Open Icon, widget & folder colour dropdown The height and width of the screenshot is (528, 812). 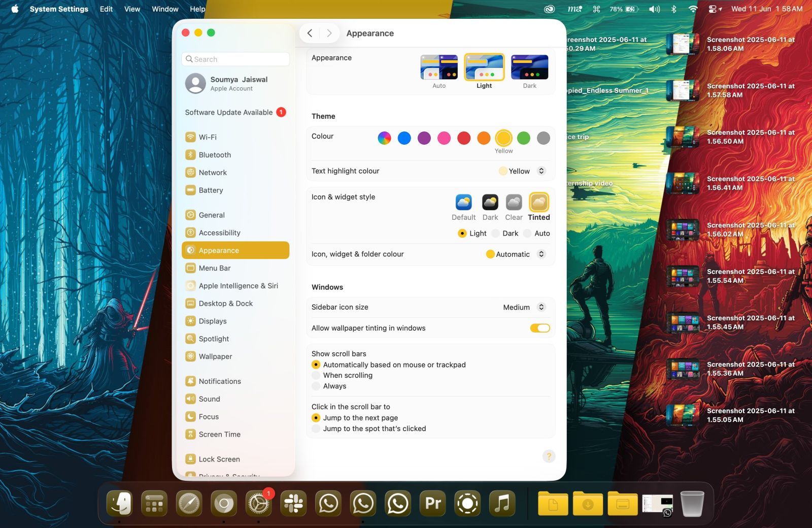click(516, 254)
